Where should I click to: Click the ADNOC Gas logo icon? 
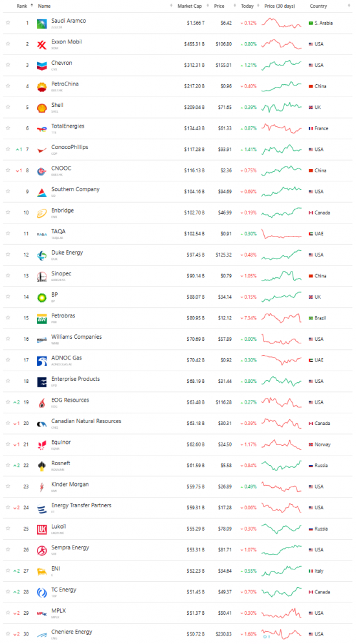tap(42, 361)
